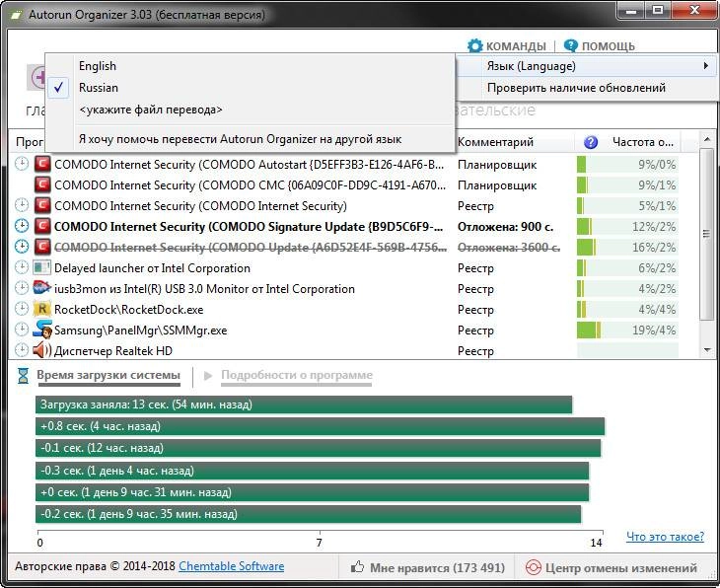This screenshot has width=720, height=588.
Task: Select the checked Russian language option
Action: pyautogui.click(x=250, y=87)
